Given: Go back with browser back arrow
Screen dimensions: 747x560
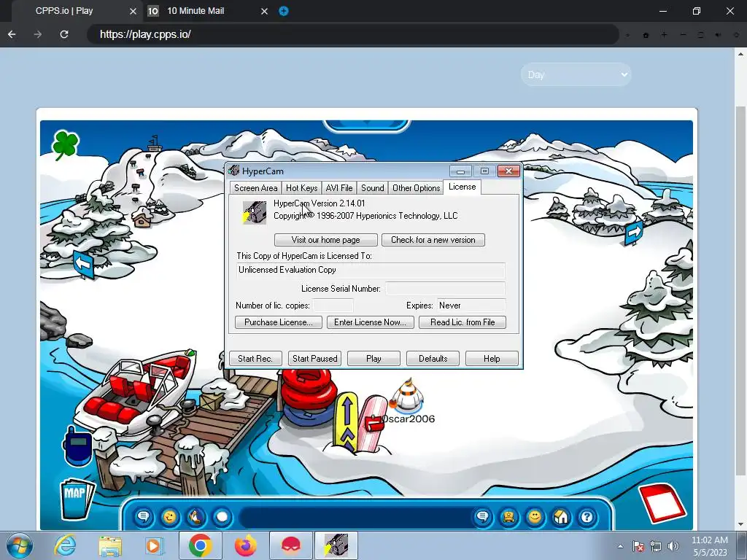Looking at the screenshot, I should 12,34.
